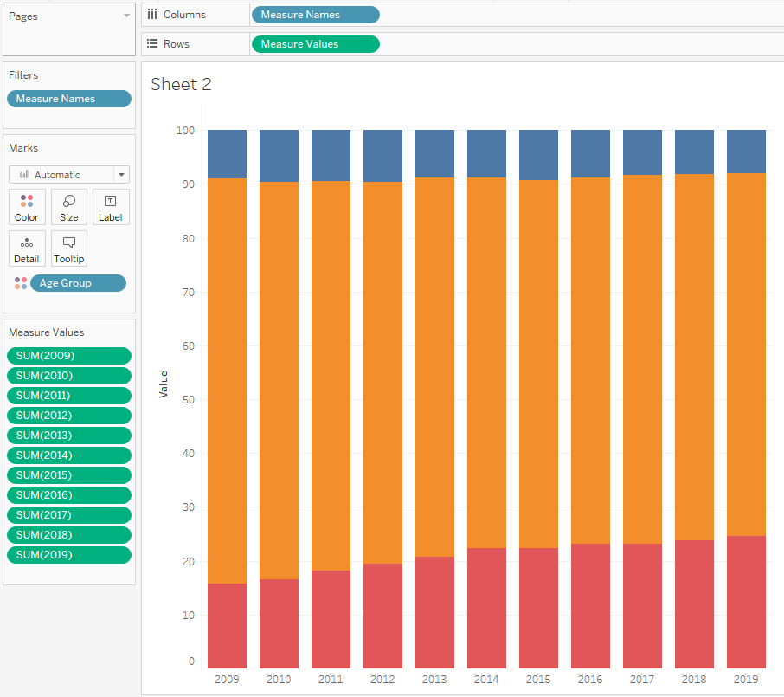Image resolution: width=784 pixels, height=697 pixels.
Task: Expand the Pages card dropdown arrow
Action: (126, 16)
